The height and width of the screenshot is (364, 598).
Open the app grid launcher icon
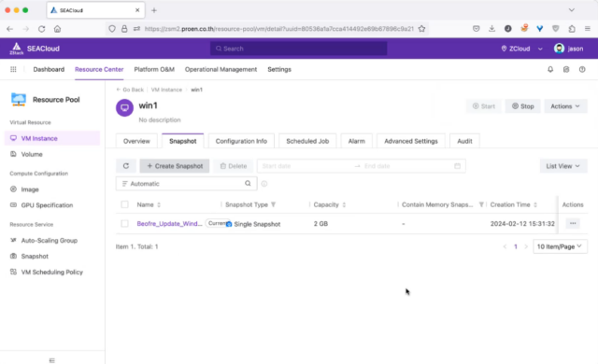(x=13, y=69)
